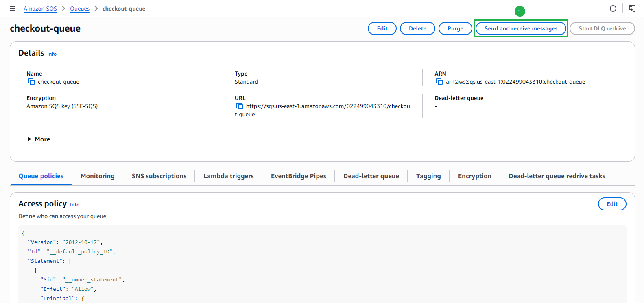Open the Encryption tab

[x=475, y=176]
